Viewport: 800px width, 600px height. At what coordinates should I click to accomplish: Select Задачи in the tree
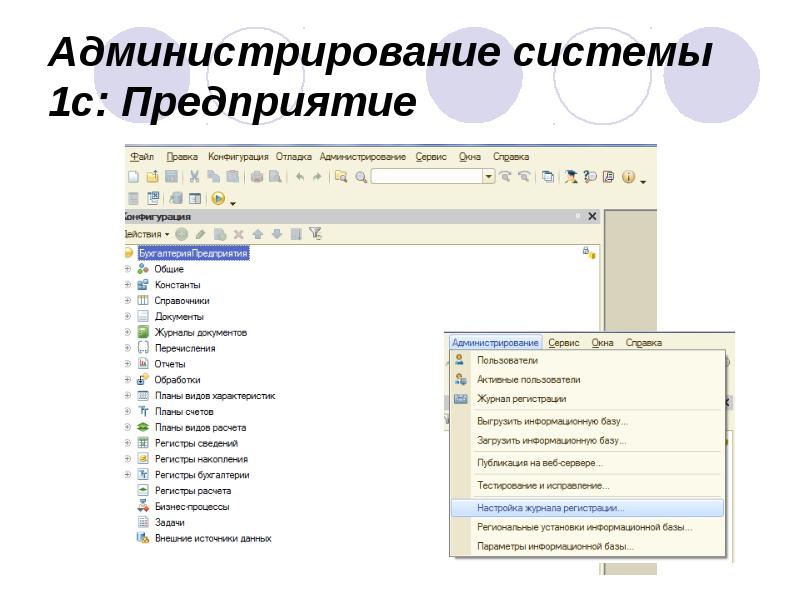pyautogui.click(x=169, y=522)
